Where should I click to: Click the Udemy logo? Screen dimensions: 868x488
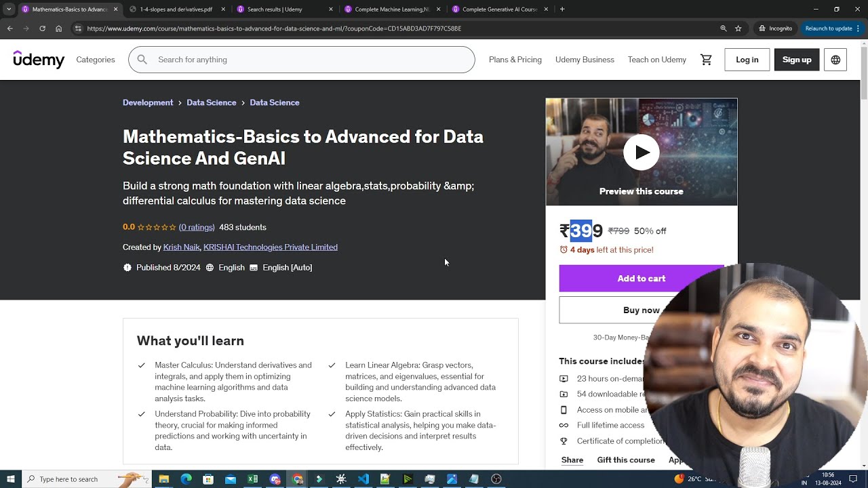(x=39, y=60)
